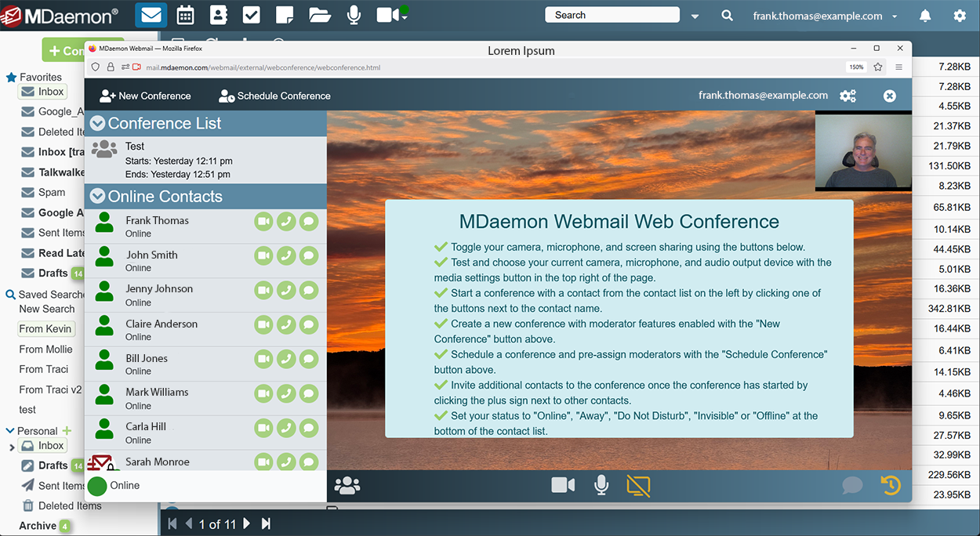Open the Contacts address book icon
This screenshot has width=980, height=536.
218,15
